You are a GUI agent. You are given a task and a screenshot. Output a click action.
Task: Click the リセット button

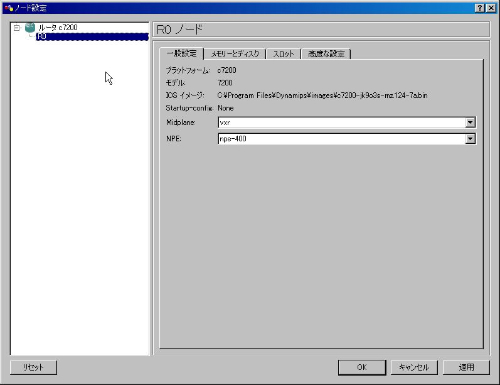tap(33, 367)
